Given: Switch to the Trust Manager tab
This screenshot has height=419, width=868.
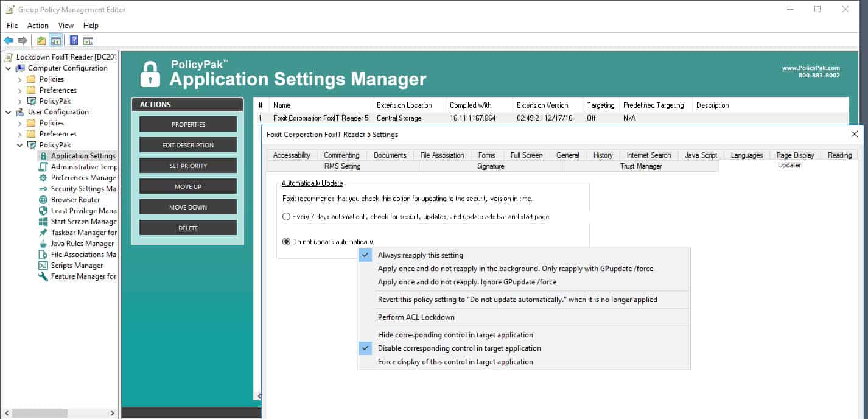Looking at the screenshot, I should (x=641, y=166).
